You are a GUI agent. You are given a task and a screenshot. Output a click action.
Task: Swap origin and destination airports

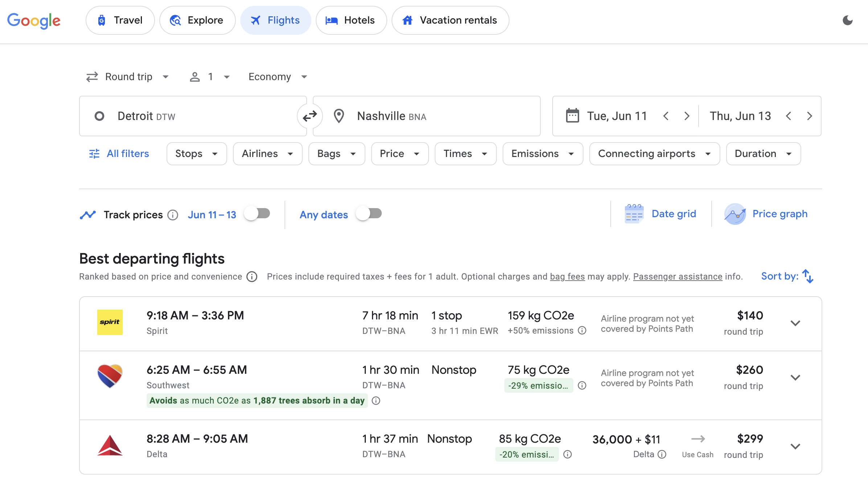point(310,116)
